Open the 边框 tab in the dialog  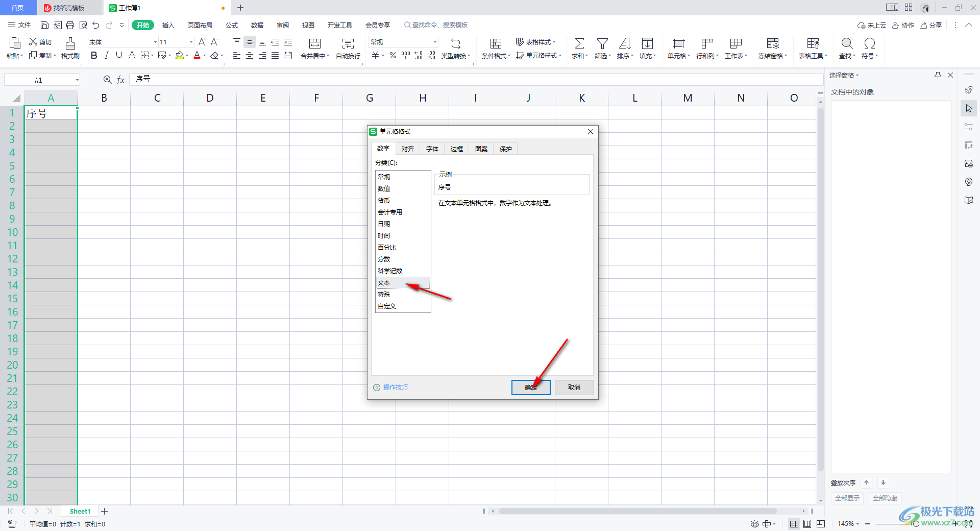point(456,149)
